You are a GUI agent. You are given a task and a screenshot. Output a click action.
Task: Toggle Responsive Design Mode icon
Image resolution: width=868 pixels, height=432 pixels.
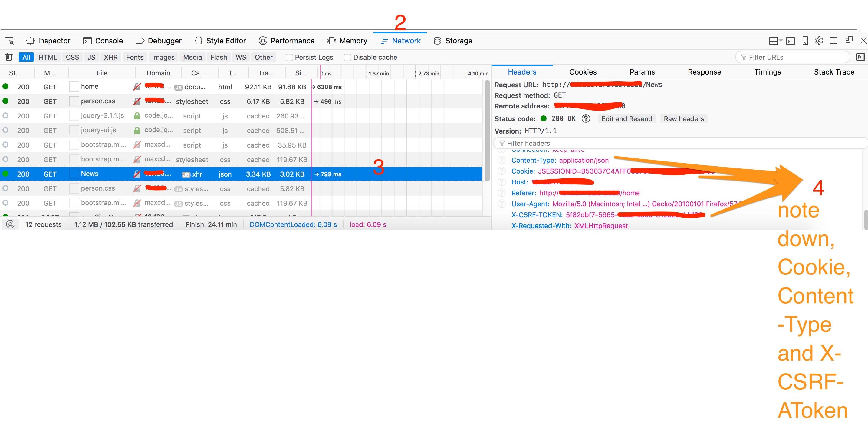[x=805, y=41]
